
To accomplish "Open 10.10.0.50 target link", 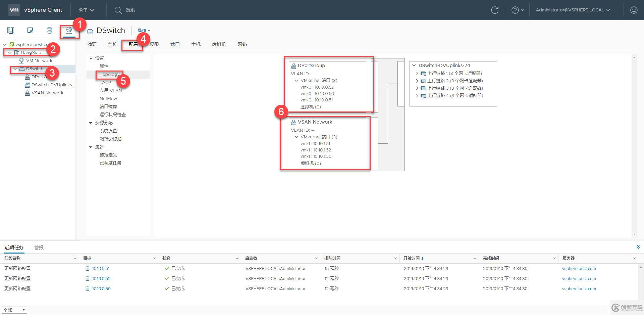I will 101,288.
